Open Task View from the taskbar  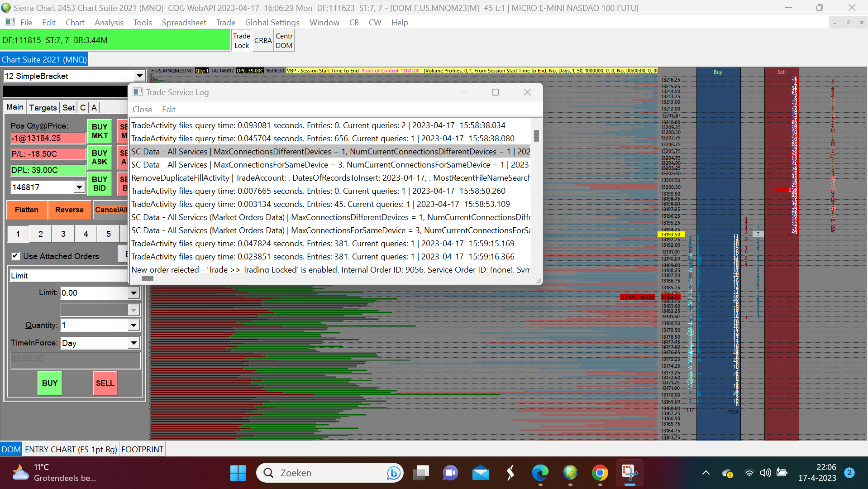tap(421, 473)
